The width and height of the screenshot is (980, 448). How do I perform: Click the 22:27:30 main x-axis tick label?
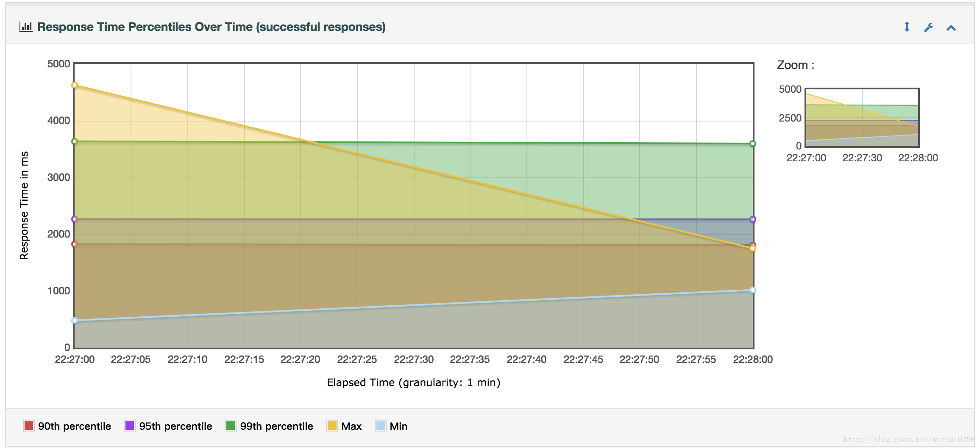pyautogui.click(x=414, y=360)
